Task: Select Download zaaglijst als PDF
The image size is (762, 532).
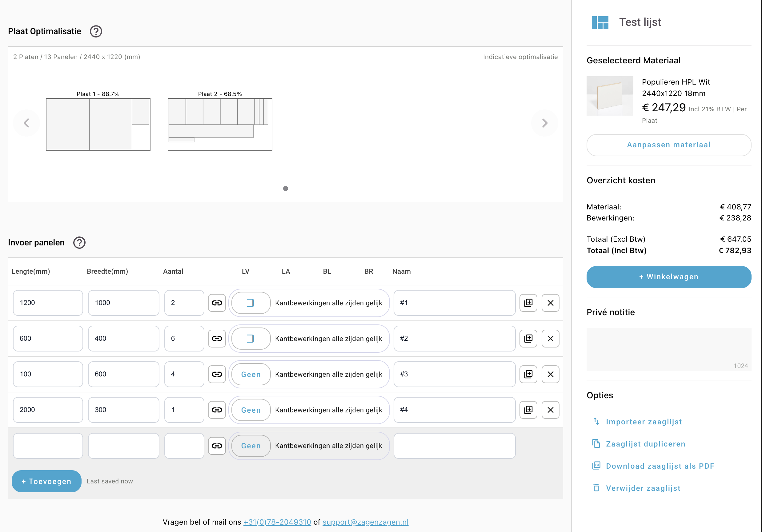Action: click(660, 466)
